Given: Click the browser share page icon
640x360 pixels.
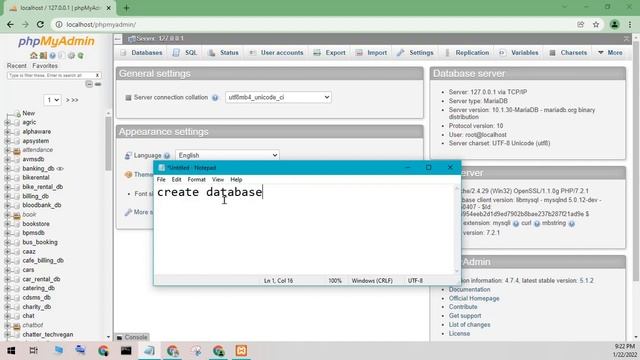Looking at the screenshot, I should click(x=580, y=24).
